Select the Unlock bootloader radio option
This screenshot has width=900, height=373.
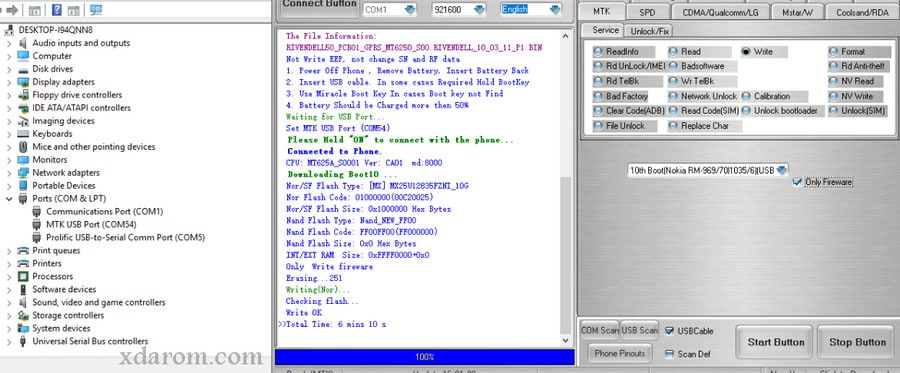pyautogui.click(x=746, y=111)
